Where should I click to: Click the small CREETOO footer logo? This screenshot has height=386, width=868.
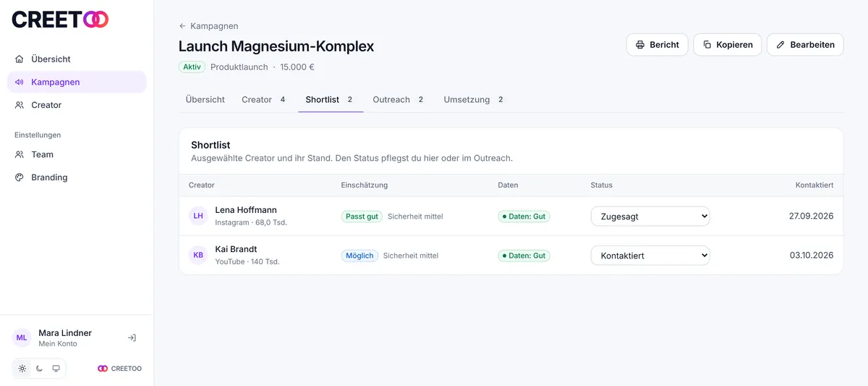tap(120, 369)
